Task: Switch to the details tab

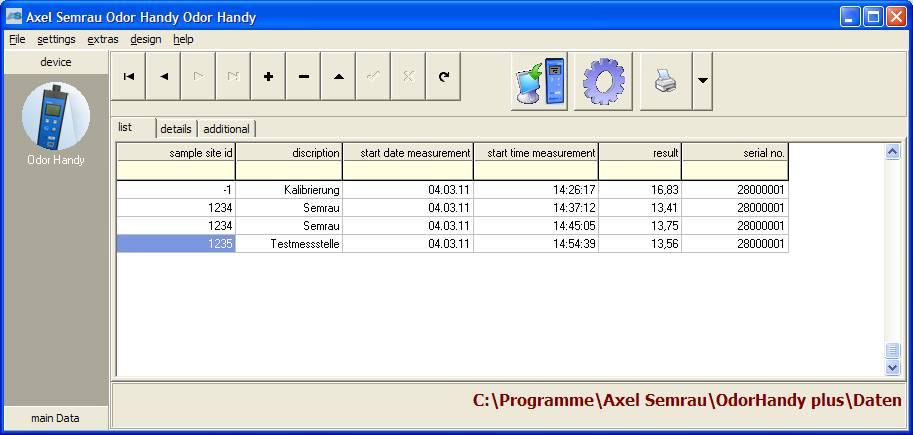Action: point(176,129)
